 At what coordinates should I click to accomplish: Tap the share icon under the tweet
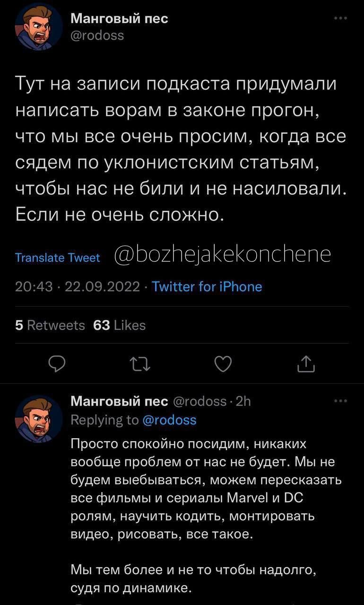(306, 363)
